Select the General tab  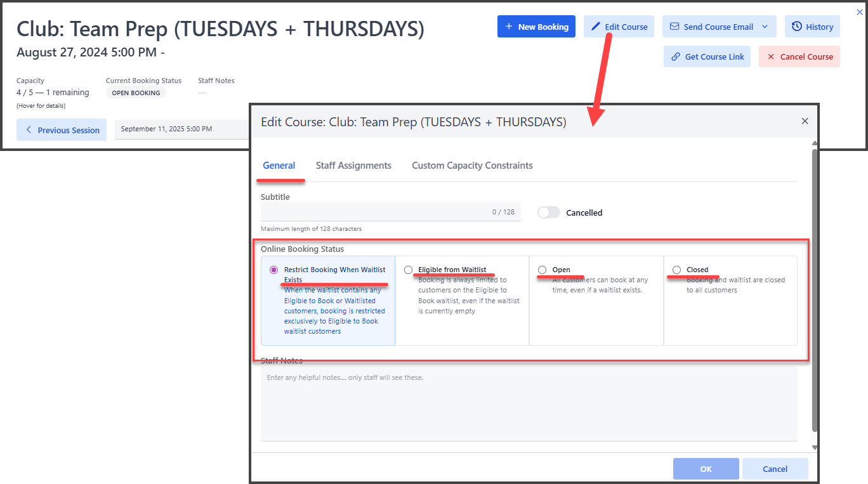[279, 166]
